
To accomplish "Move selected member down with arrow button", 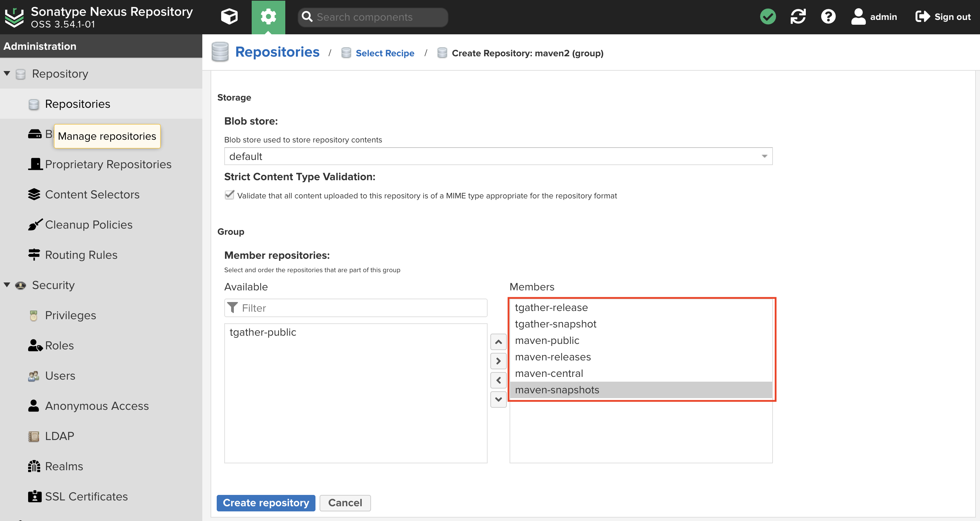I will 498,399.
